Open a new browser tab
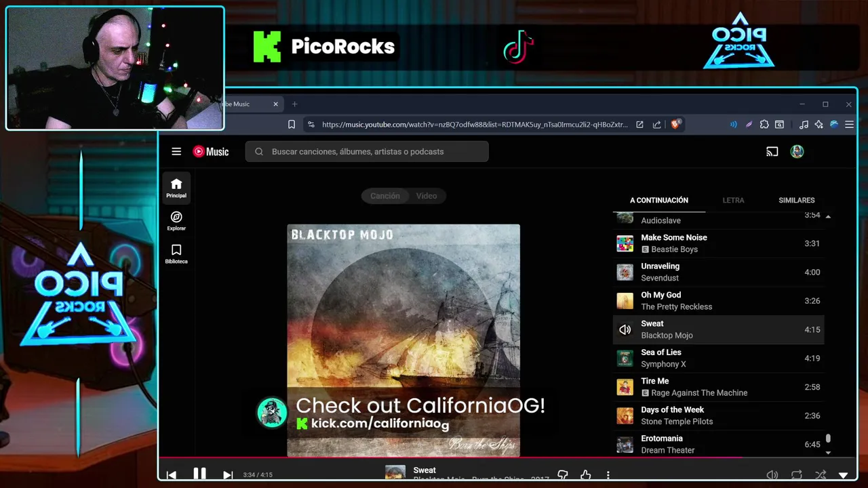The height and width of the screenshot is (488, 868). pos(294,104)
